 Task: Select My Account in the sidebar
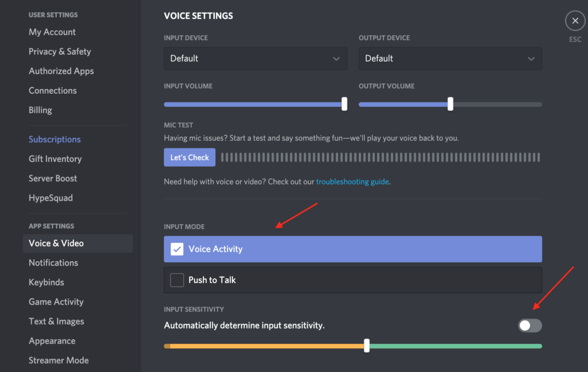[x=52, y=32]
